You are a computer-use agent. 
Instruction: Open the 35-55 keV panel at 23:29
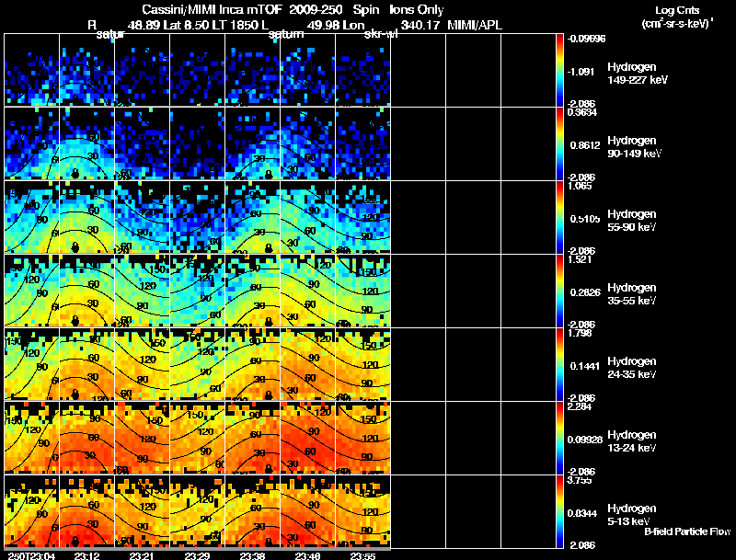(x=197, y=291)
